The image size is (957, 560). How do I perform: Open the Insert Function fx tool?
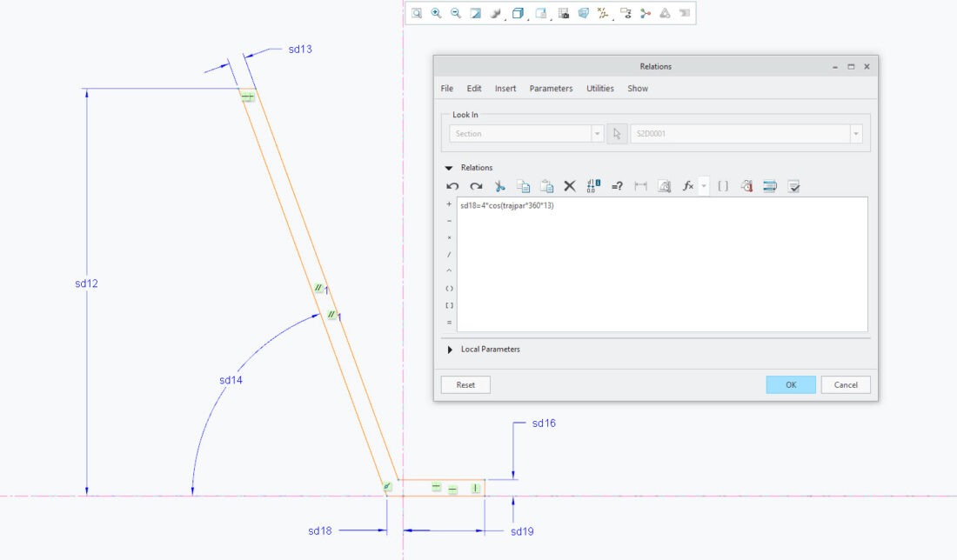coord(687,185)
